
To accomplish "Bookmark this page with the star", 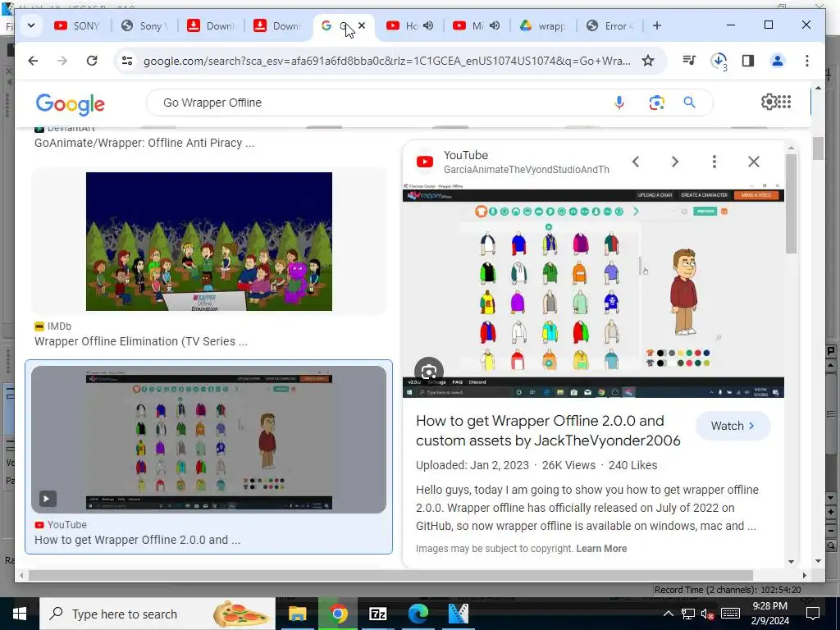I will tap(648, 61).
